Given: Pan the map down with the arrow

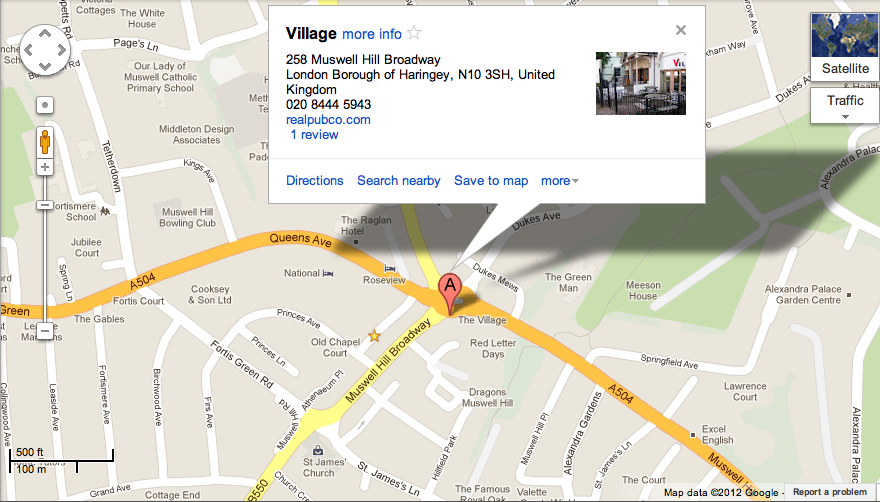Looking at the screenshot, I should [45, 66].
